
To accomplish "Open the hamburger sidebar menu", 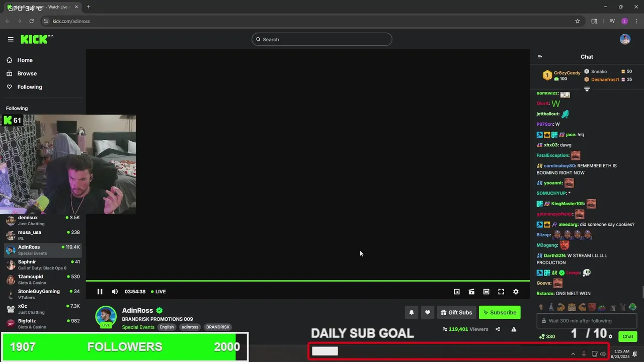I will 11,39.
